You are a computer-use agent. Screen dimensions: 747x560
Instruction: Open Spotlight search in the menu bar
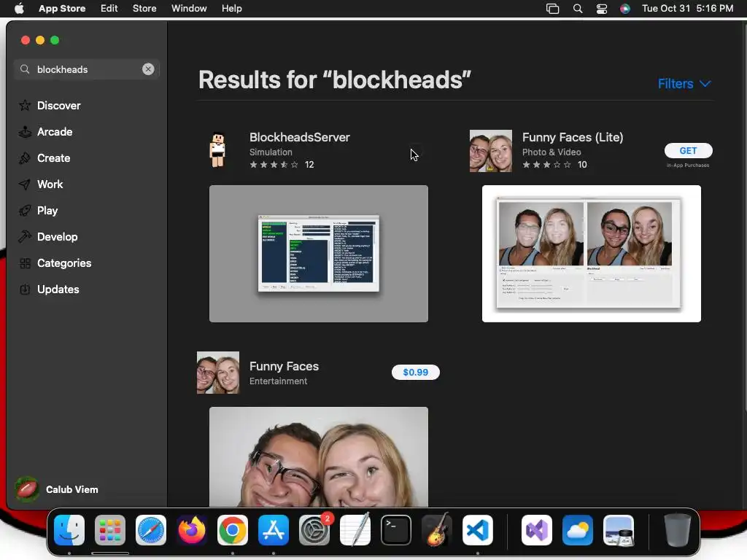[x=578, y=9]
